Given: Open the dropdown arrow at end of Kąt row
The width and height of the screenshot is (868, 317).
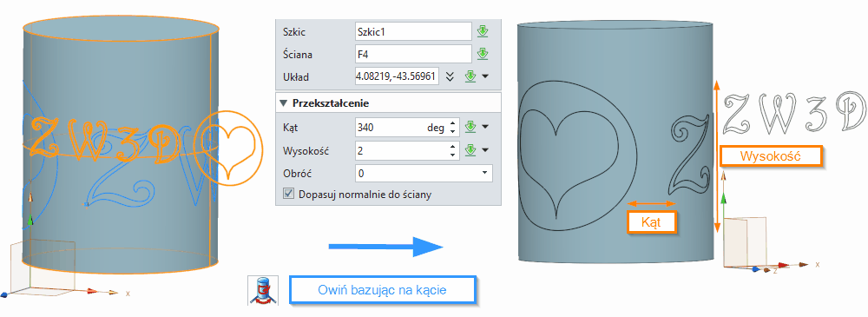Looking at the screenshot, I should 485,128.
